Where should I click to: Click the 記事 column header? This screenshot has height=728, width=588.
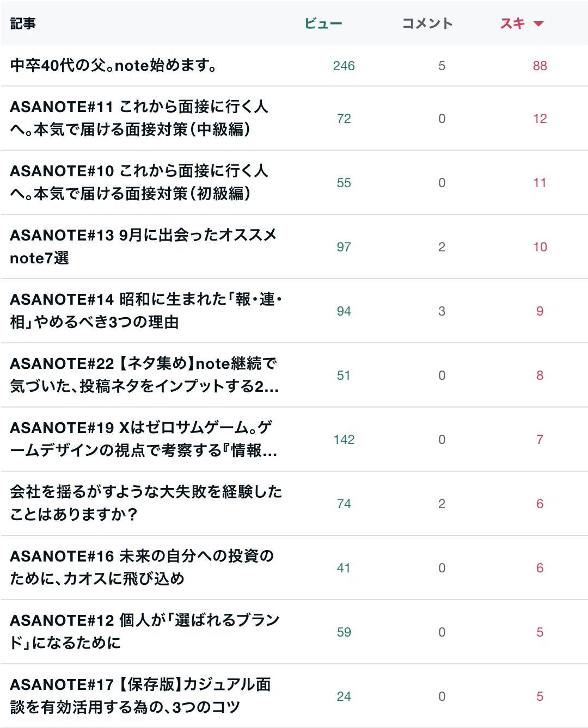click(23, 23)
